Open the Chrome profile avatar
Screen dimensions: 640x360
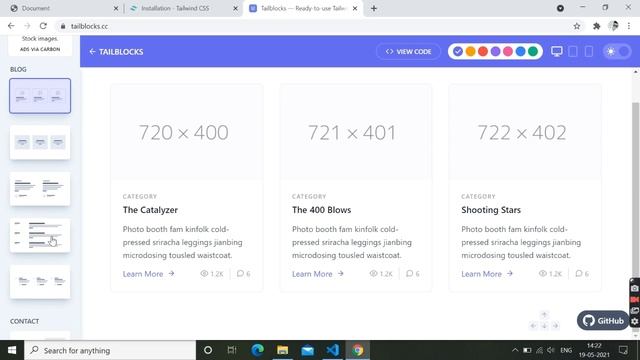613,26
